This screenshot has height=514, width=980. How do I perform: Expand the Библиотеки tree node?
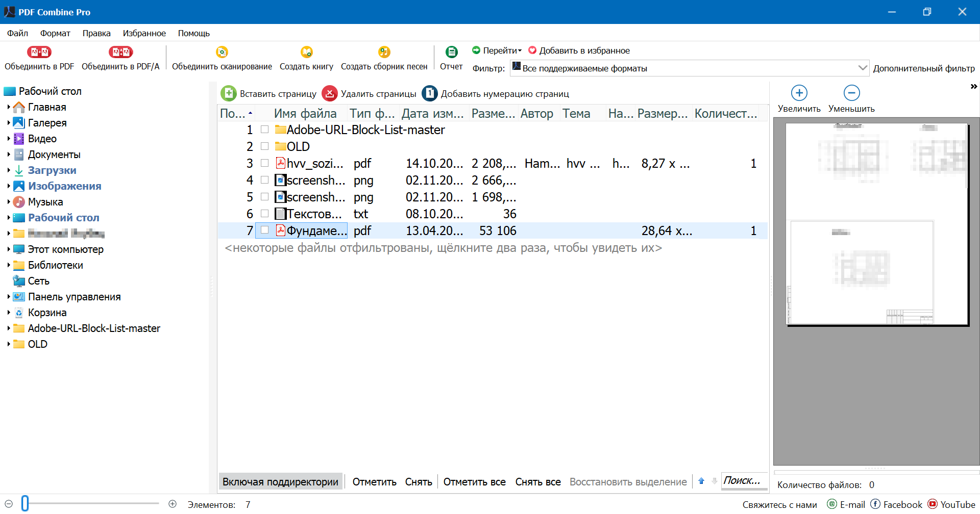(9, 265)
